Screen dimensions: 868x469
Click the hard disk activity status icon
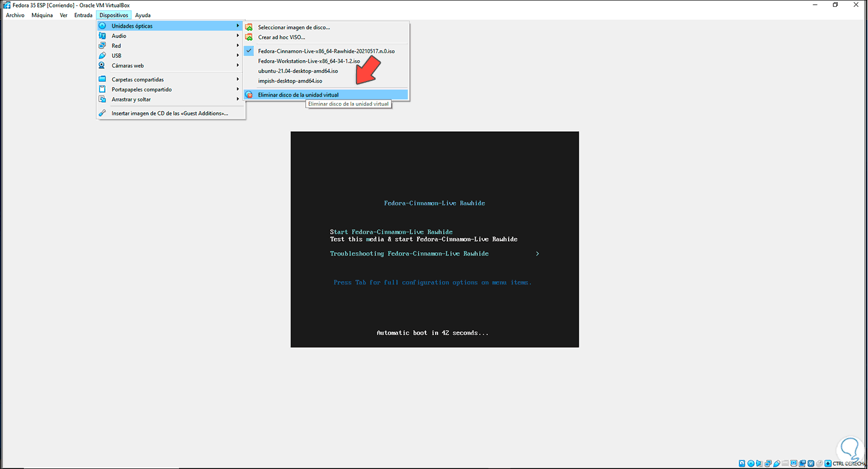point(742,464)
